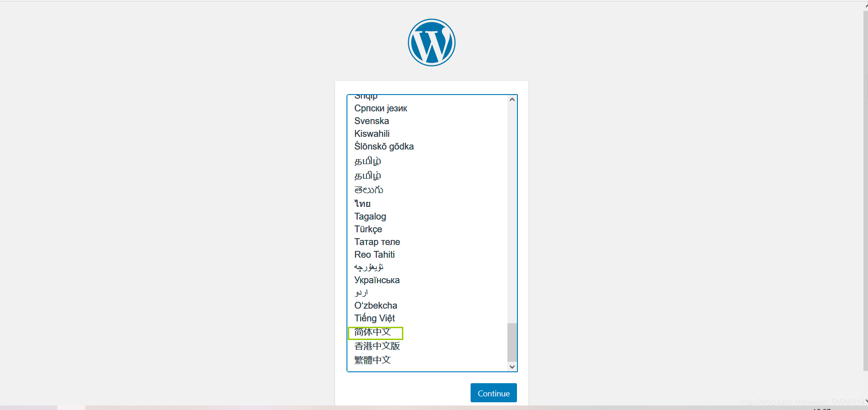The height and width of the screenshot is (410, 868).
Task: Click language list scroll down arrow
Action: (512, 367)
